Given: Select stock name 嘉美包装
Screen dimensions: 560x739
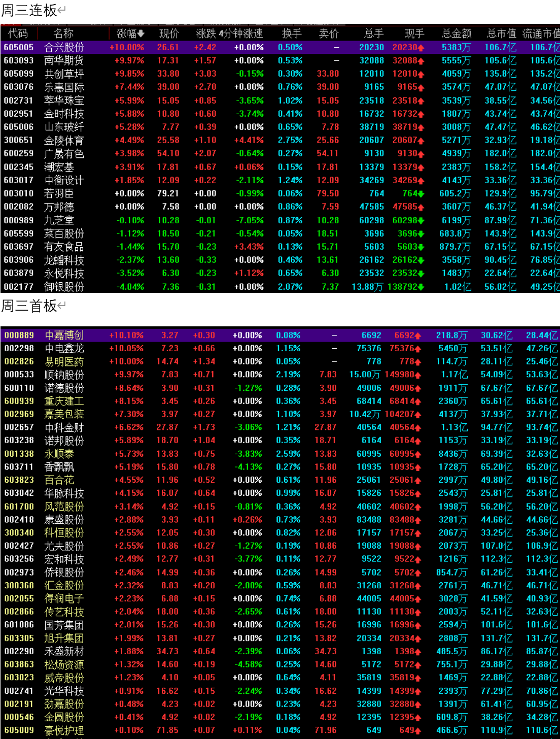Looking at the screenshot, I should tap(64, 414).
